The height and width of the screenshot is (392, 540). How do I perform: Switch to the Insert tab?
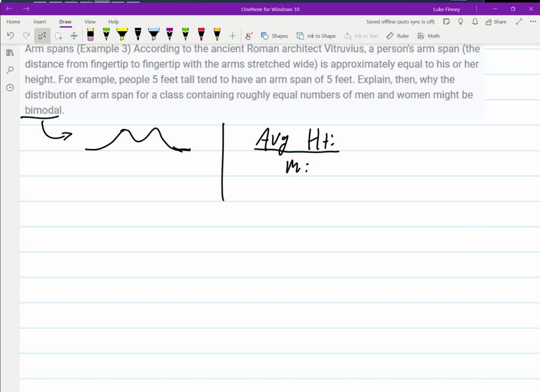pos(40,22)
